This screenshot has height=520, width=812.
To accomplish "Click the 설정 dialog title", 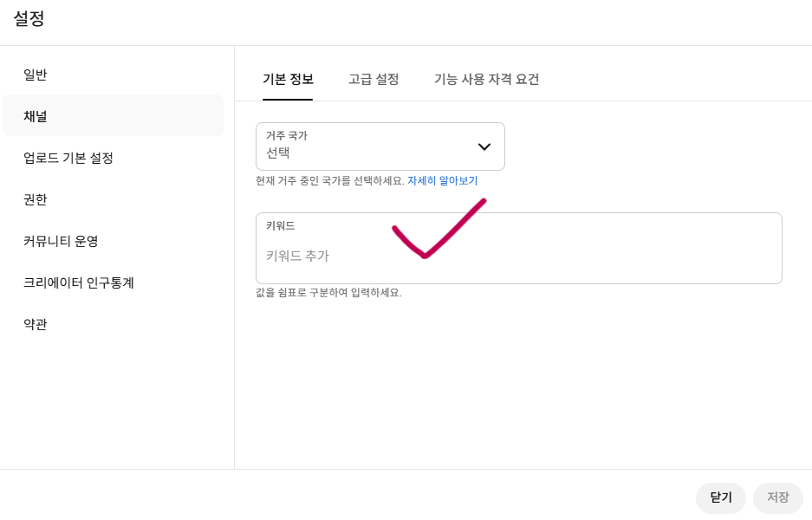I will [x=25, y=18].
